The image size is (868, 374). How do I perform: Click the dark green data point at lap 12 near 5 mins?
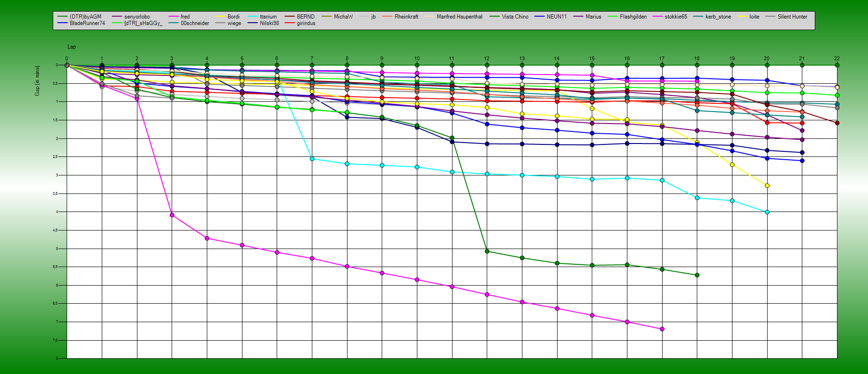[x=487, y=251]
